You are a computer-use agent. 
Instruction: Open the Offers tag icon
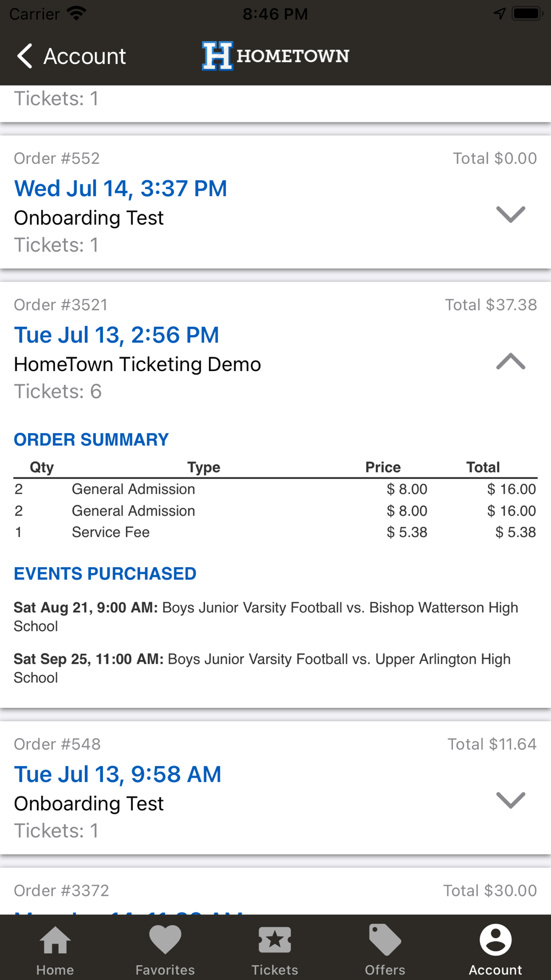385,940
